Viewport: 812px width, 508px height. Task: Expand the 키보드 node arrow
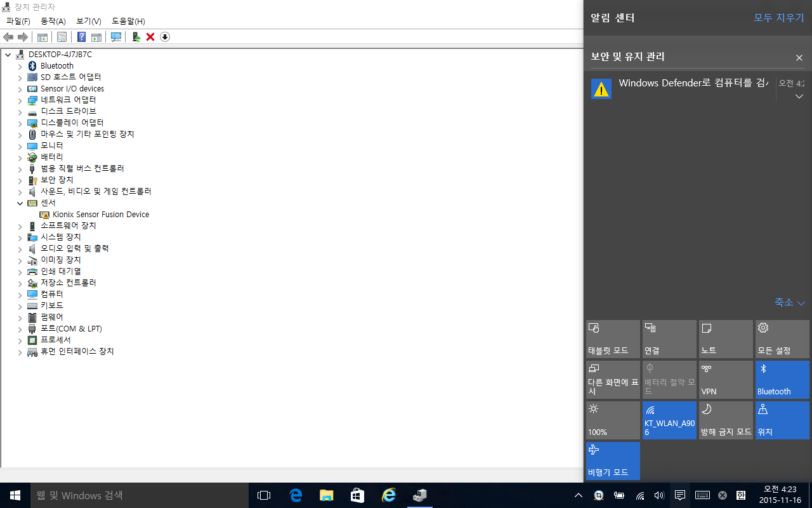pyautogui.click(x=20, y=306)
